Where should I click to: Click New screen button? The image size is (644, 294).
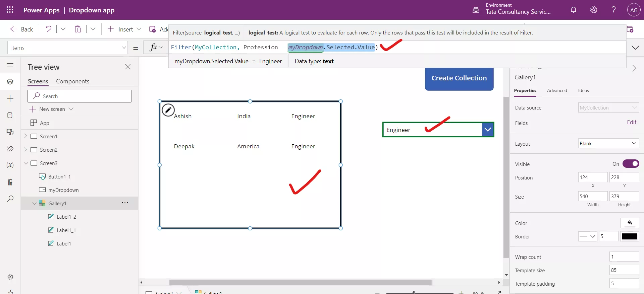(x=51, y=109)
